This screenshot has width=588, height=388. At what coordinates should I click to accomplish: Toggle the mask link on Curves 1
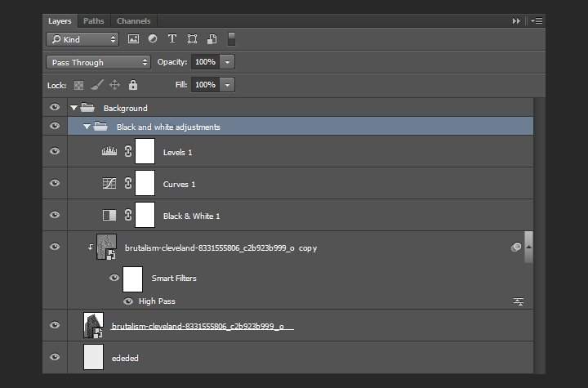pos(128,183)
